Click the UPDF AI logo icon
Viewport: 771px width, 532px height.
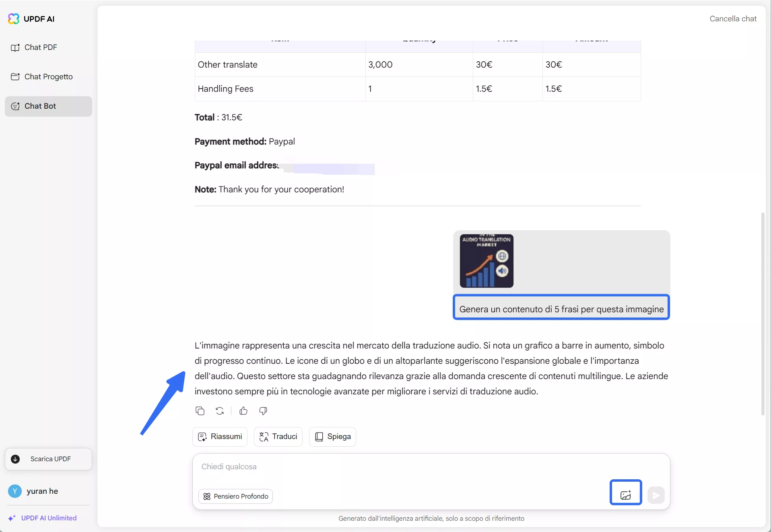point(14,19)
